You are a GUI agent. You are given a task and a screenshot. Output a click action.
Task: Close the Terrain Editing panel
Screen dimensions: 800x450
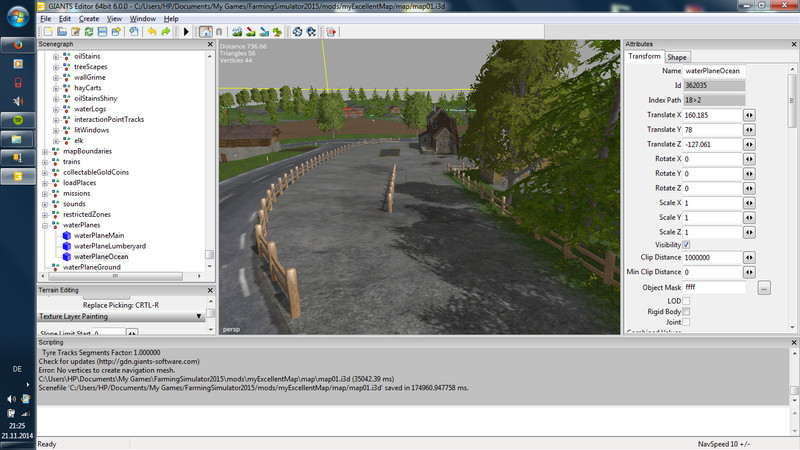[x=210, y=290]
